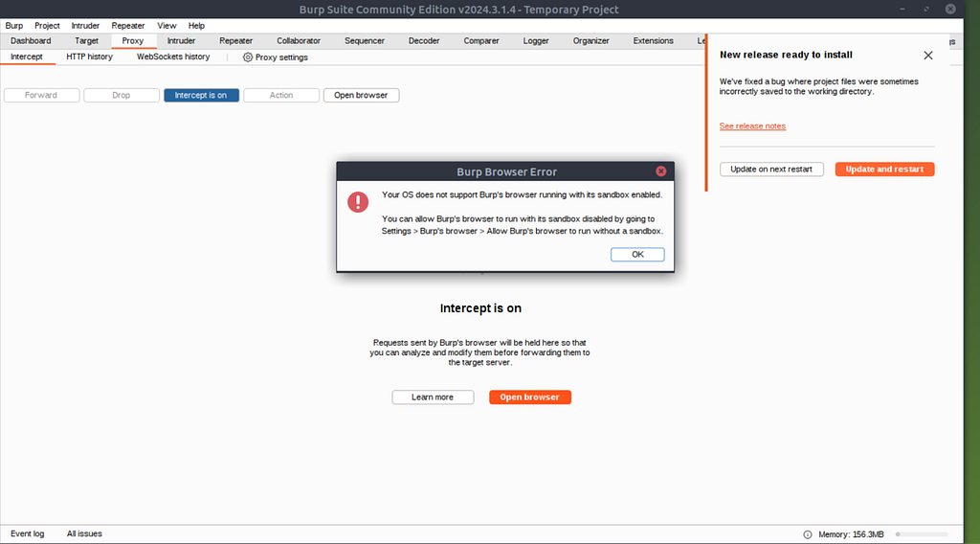Switch to the Repeater tool tab
980x544 pixels.
[x=235, y=40]
